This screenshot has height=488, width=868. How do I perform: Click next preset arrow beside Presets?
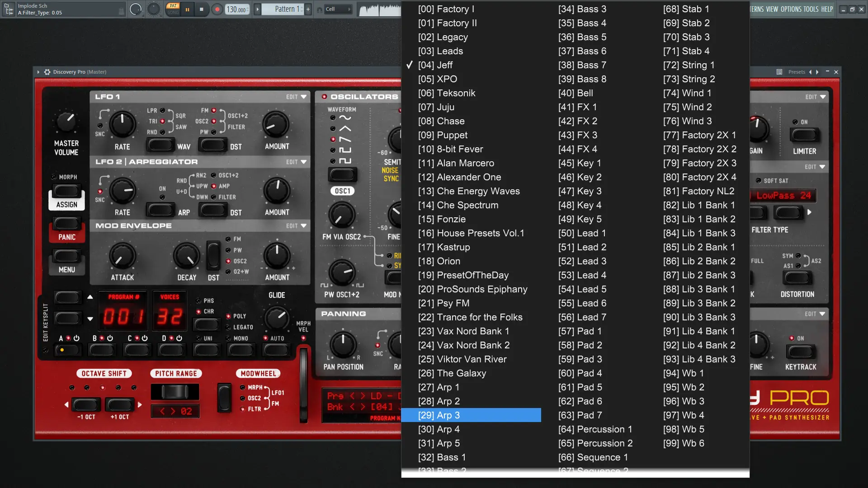tap(817, 72)
